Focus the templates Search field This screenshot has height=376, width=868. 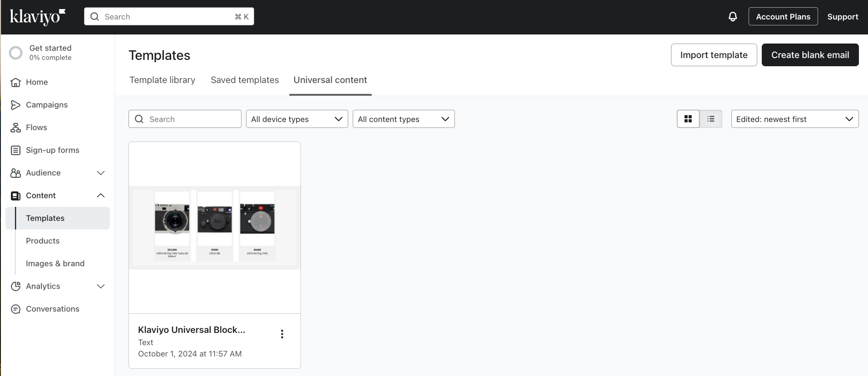click(185, 119)
